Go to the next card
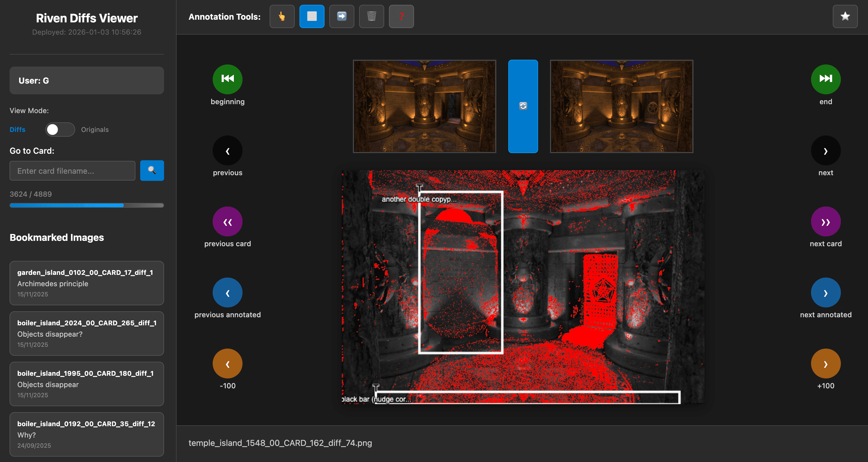This screenshot has width=868, height=462. click(825, 221)
